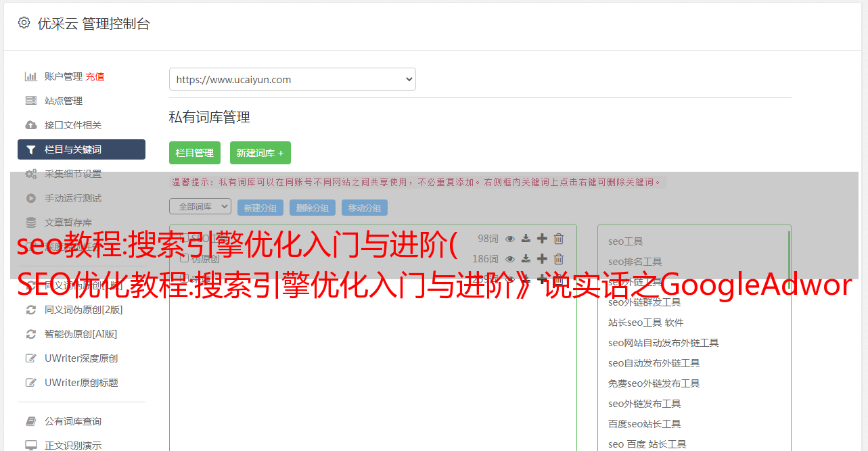Click the refresh icon for 智能伪原创[AI版]
868x451 pixels.
tap(31, 334)
